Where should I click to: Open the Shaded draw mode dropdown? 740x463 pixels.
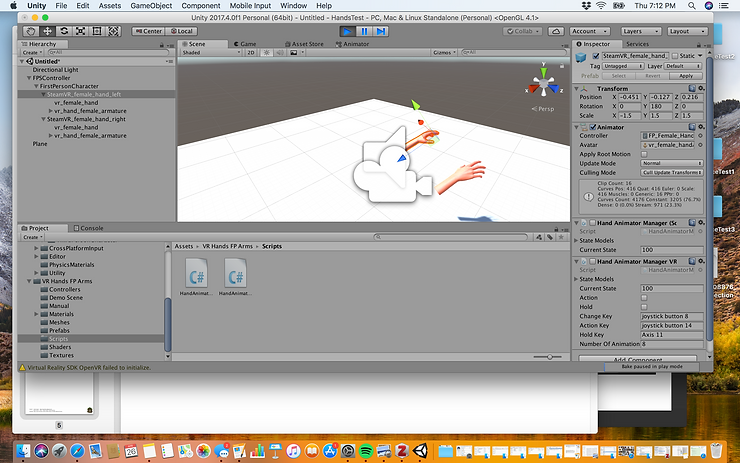[x=211, y=52]
